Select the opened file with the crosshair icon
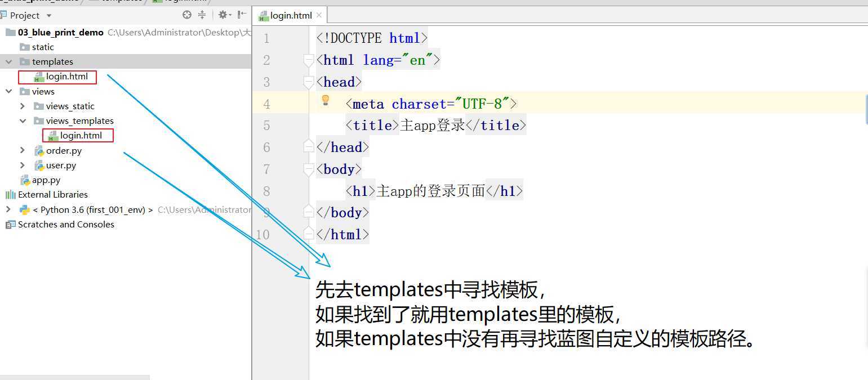The width and height of the screenshot is (868, 380). coord(186,15)
